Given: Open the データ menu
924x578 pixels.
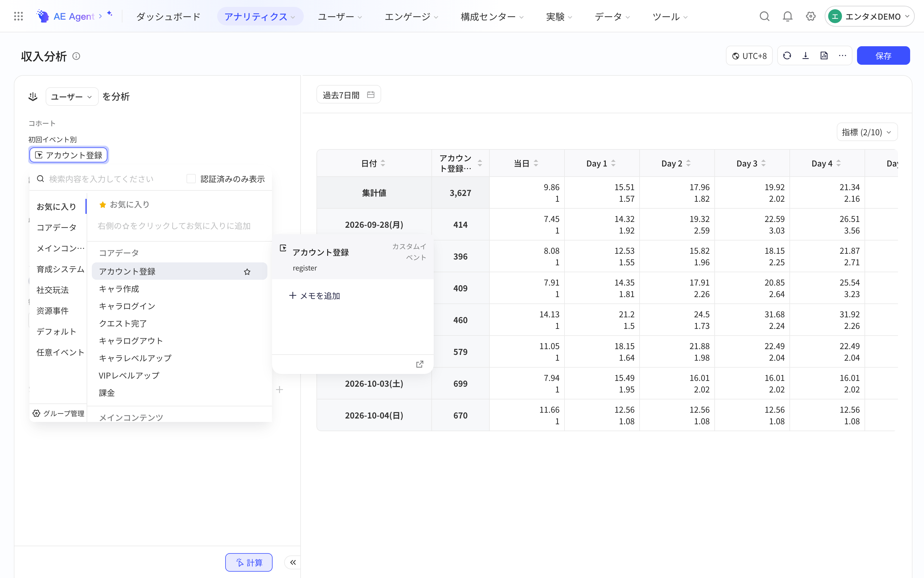Looking at the screenshot, I should coord(612,16).
